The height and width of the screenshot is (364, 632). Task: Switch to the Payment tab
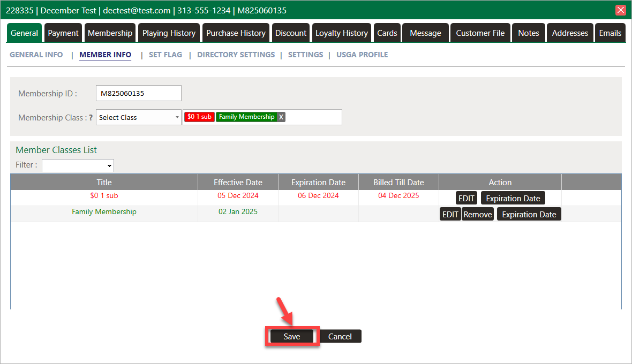(x=63, y=33)
